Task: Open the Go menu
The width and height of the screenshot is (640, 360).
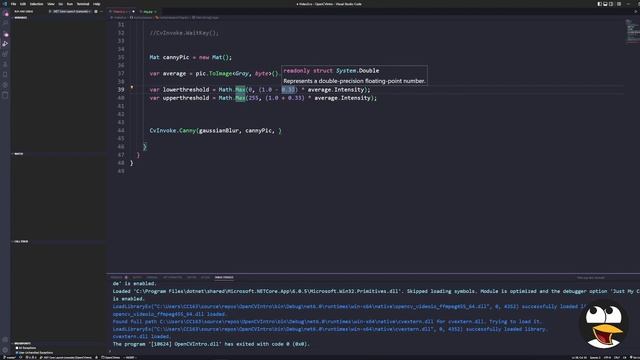Action: (x=60, y=4)
